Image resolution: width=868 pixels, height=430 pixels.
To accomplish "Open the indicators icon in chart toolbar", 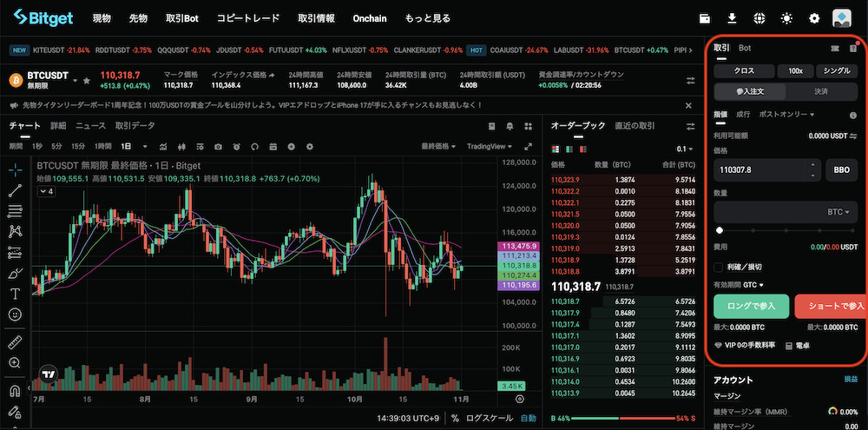I will coord(163,147).
